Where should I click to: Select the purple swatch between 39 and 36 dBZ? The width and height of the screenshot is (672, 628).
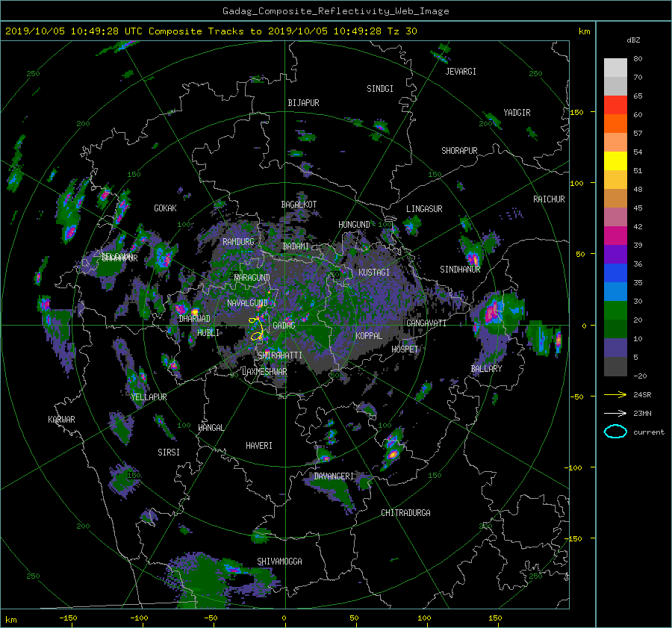click(x=615, y=254)
